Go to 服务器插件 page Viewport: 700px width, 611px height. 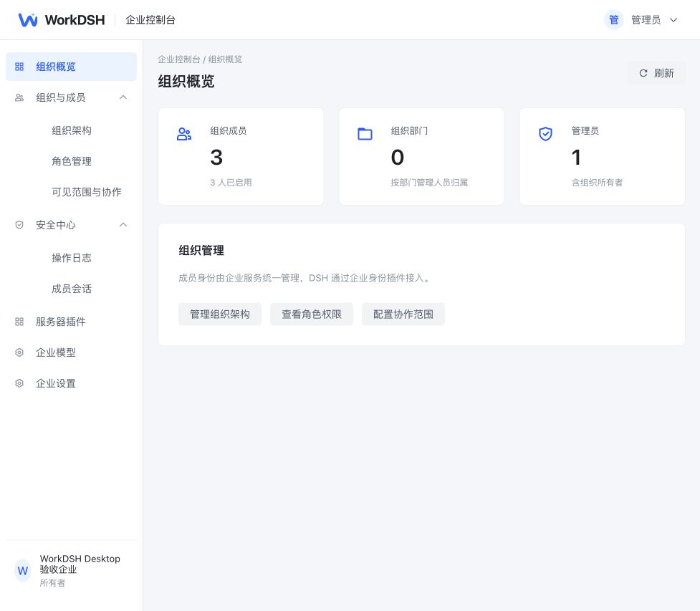61,322
